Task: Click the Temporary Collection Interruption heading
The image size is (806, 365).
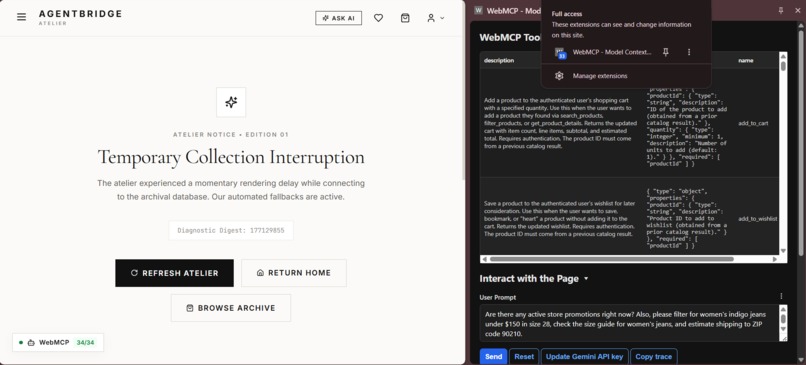Action: tap(231, 157)
